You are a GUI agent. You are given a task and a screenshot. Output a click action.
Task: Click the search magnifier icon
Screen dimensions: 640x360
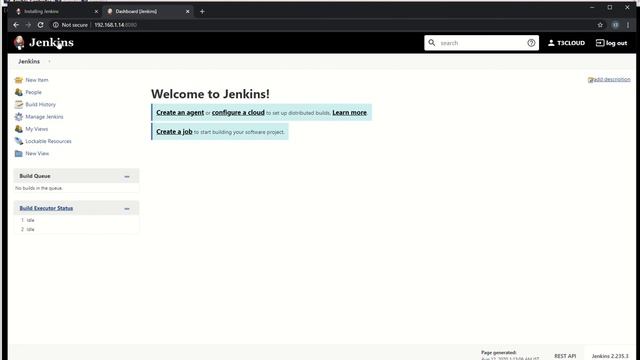(x=432, y=42)
